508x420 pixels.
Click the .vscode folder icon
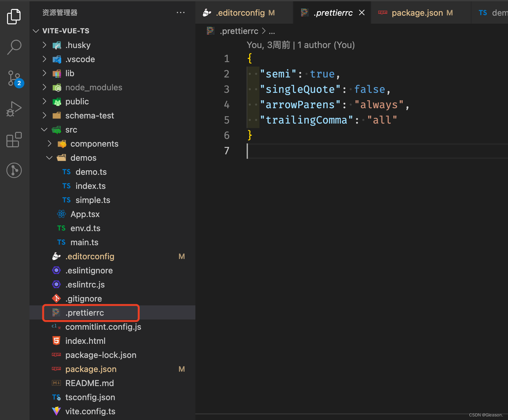point(57,60)
